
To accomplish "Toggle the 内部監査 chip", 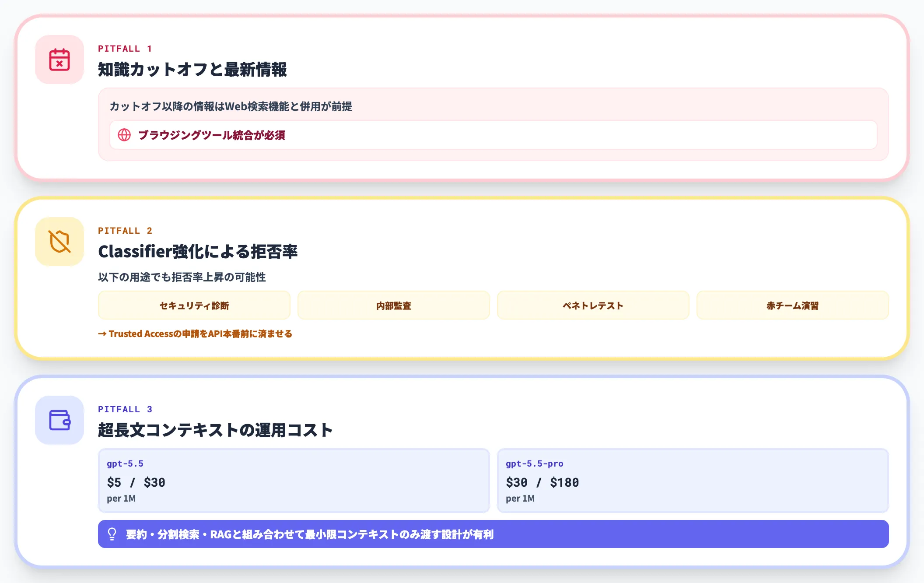I will [x=393, y=305].
